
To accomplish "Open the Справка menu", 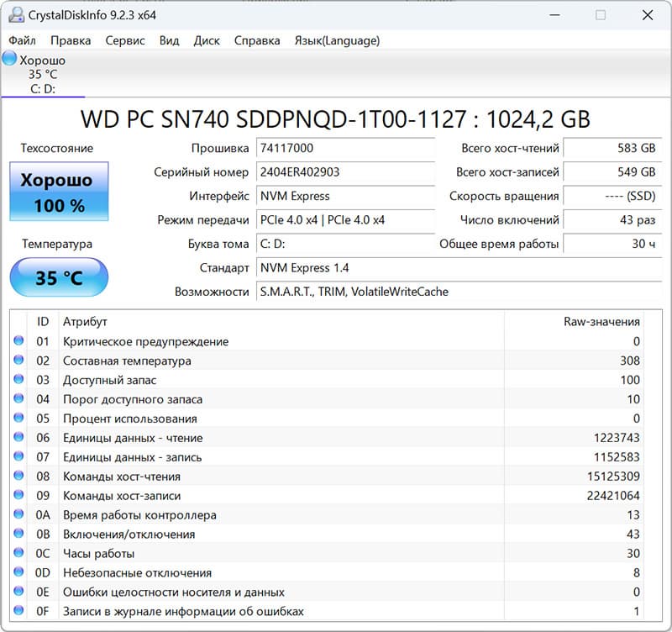I will [x=257, y=40].
